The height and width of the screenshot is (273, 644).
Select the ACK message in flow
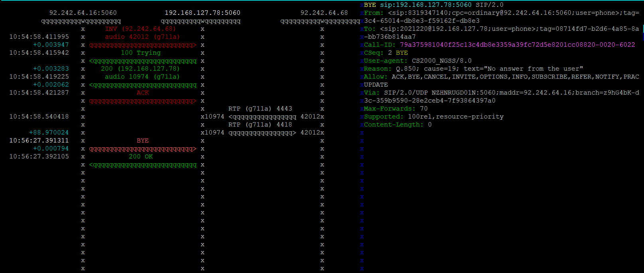(x=142, y=93)
